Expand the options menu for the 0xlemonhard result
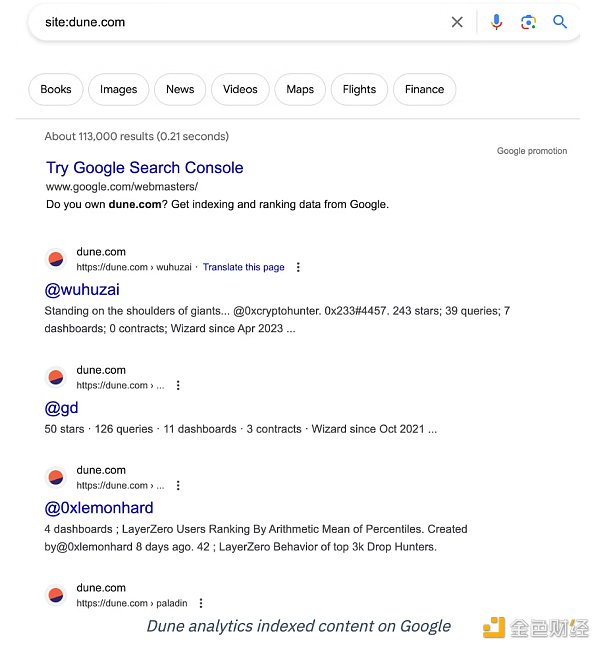 click(178, 486)
